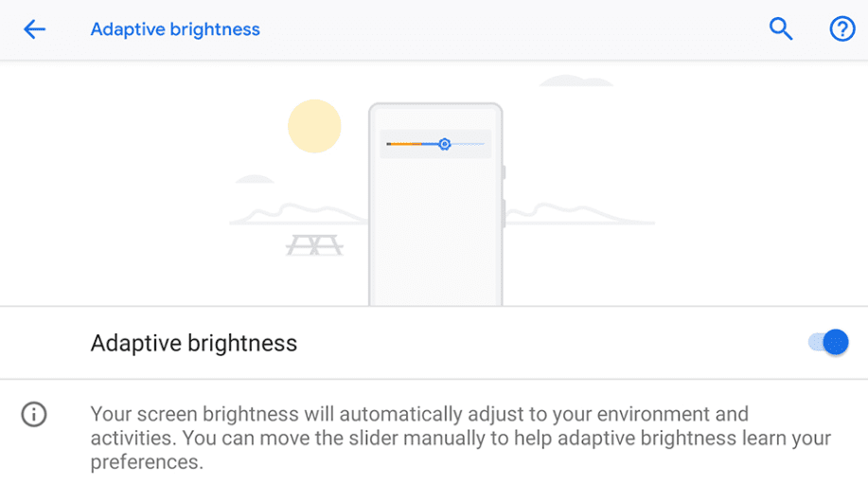The image size is (868, 484).
Task: Open search with the magnifier icon
Action: (781, 28)
